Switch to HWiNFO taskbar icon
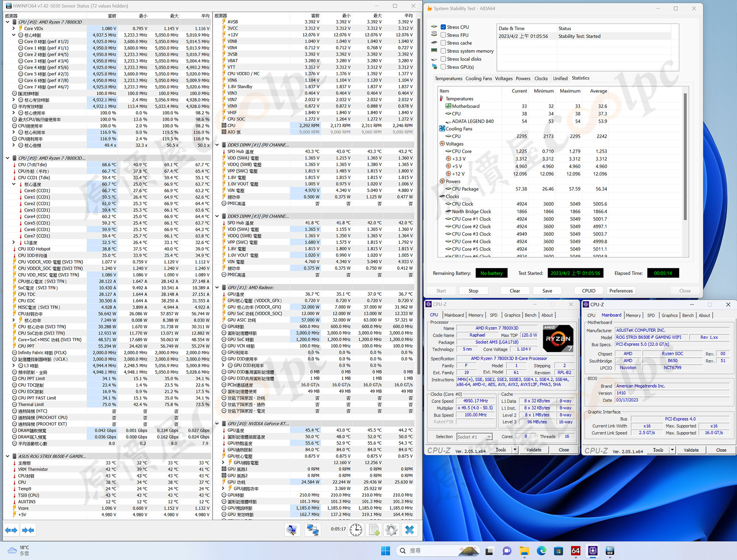737x560 pixels. click(610, 551)
